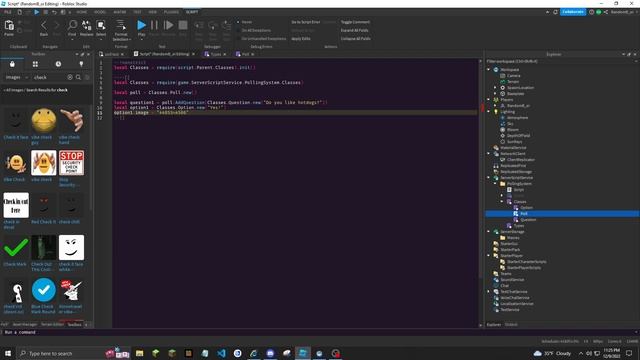Click the Back navigation arrow
This screenshot has width=640, height=360.
tap(44, 25)
